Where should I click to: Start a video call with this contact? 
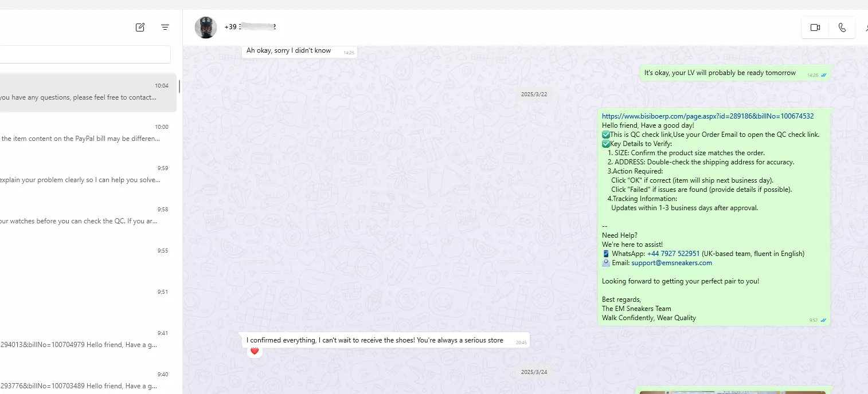(815, 27)
